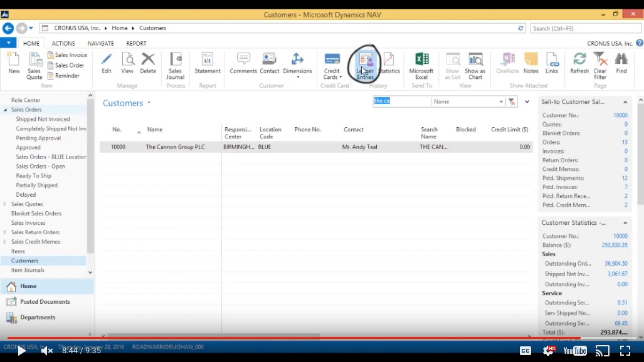Open HOME ribbon tab
644x362 pixels.
(31, 43)
